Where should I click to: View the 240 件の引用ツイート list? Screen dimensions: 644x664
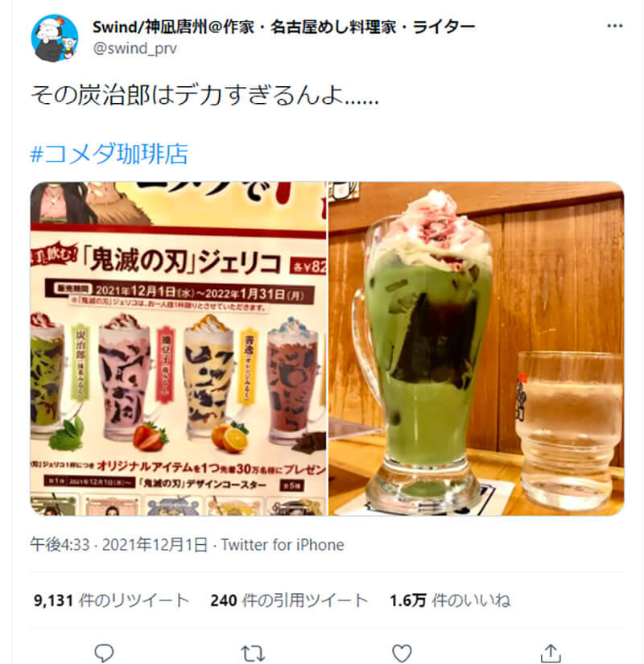point(289,600)
